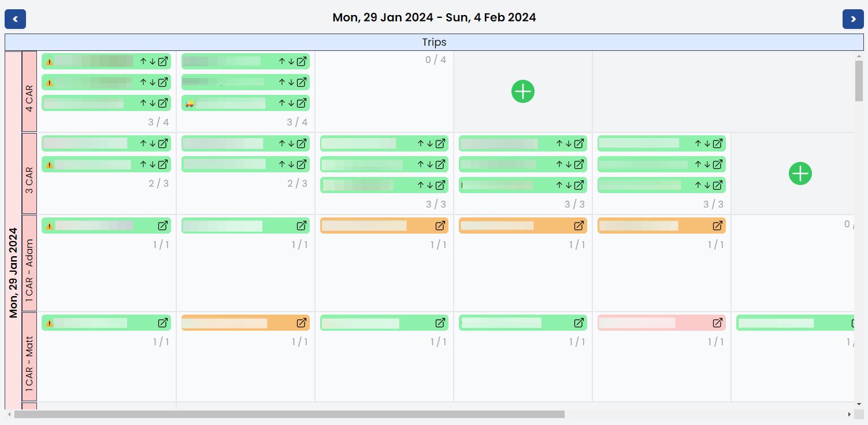Screen dimensions: 868x425
Task: Move down topmost card in 4 CAR first trip
Action: (153, 61)
